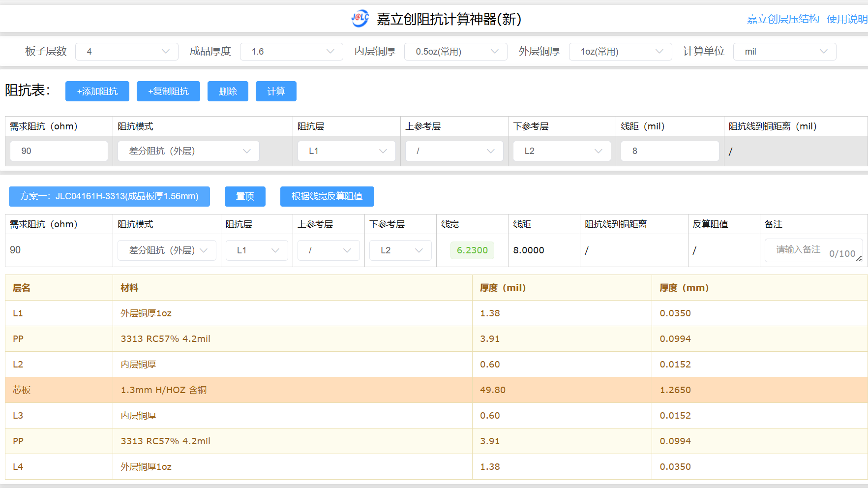Click the JLC logo icon in header

click(360, 19)
